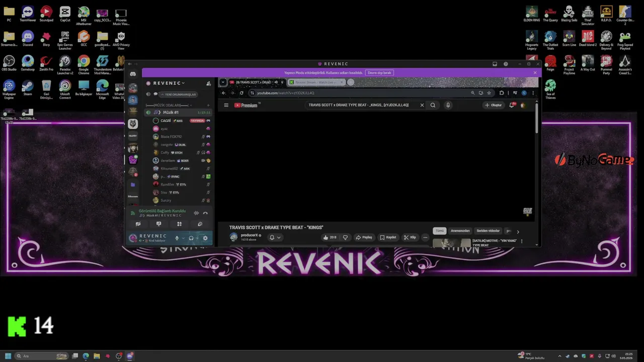Invite members icon beside REVENIC server name
The width and height of the screenshot is (644, 362).
point(208,83)
